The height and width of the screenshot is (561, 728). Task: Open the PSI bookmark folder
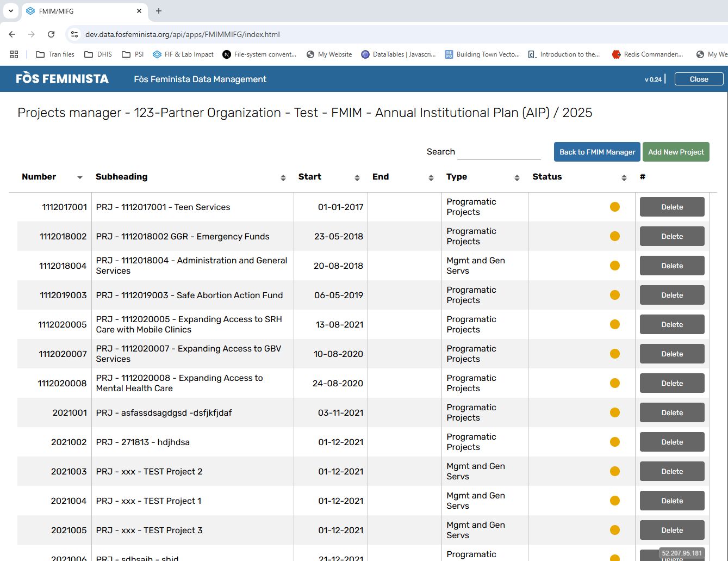(133, 54)
